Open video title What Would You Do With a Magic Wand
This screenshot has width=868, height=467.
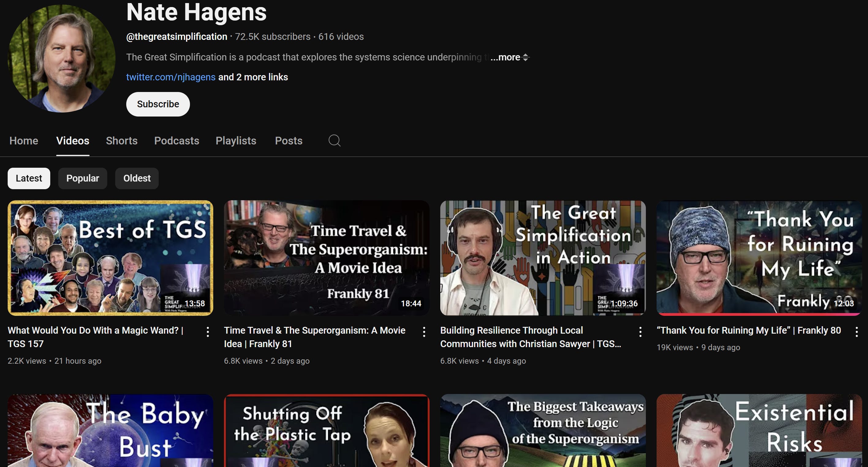(x=95, y=337)
